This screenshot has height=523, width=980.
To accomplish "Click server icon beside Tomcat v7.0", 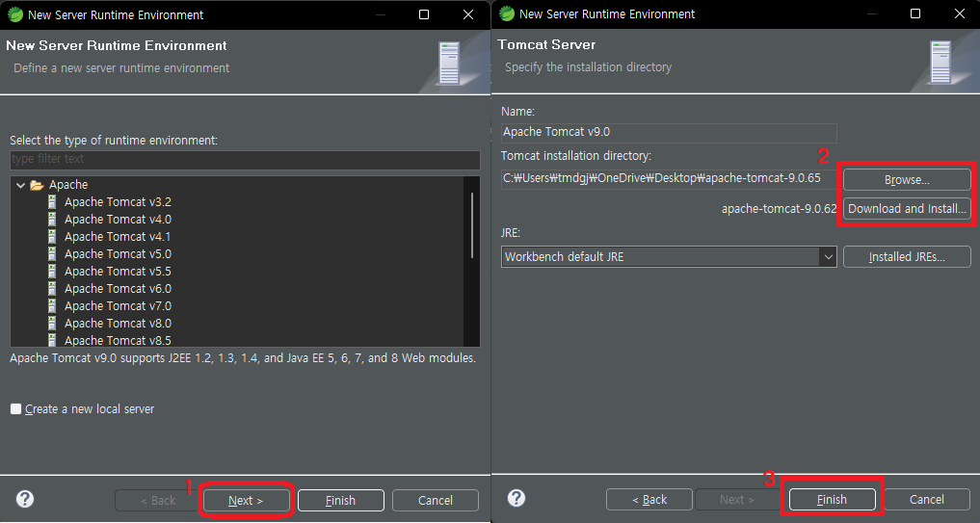I will click(52, 305).
